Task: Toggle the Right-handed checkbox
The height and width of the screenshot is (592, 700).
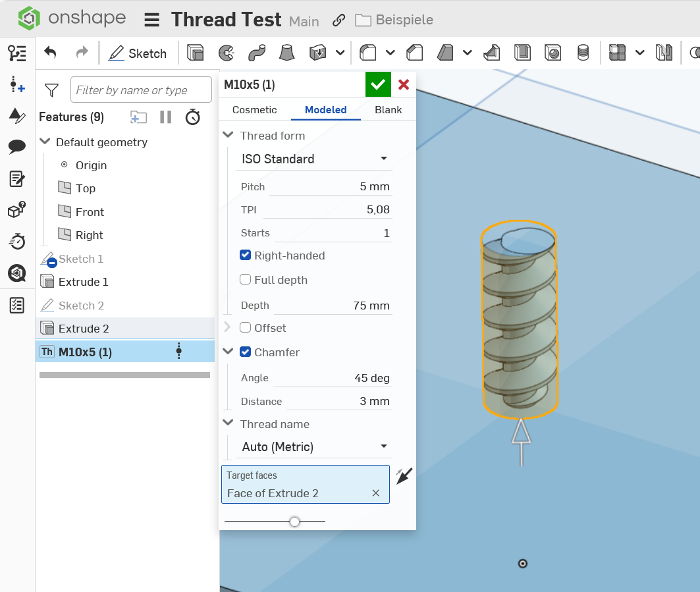Action: pyautogui.click(x=245, y=255)
